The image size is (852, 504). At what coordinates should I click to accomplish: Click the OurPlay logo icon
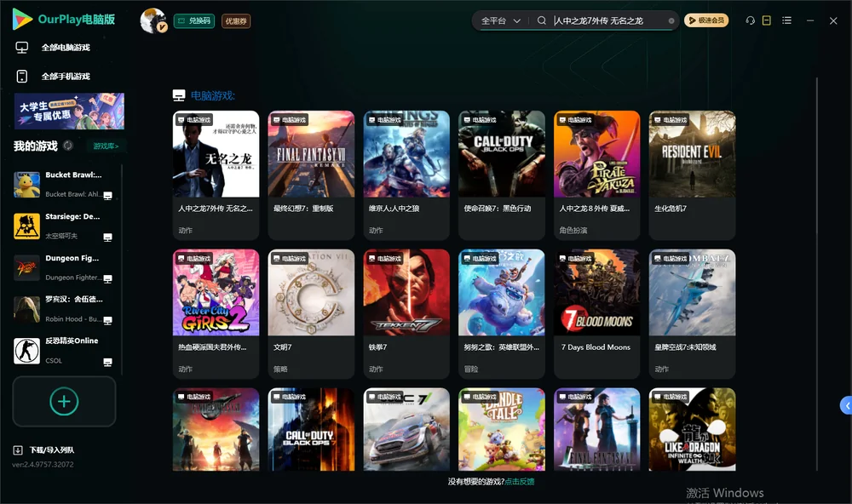[22, 20]
